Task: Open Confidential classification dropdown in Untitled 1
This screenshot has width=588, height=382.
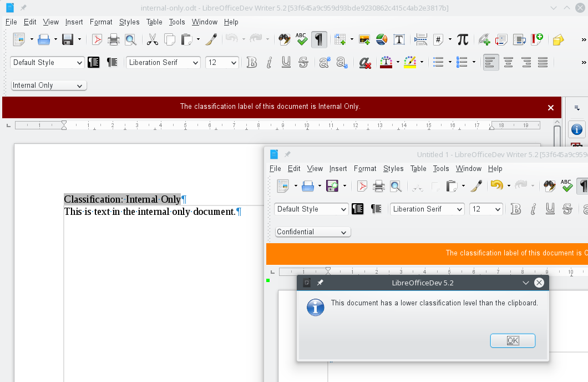Action: [313, 232]
